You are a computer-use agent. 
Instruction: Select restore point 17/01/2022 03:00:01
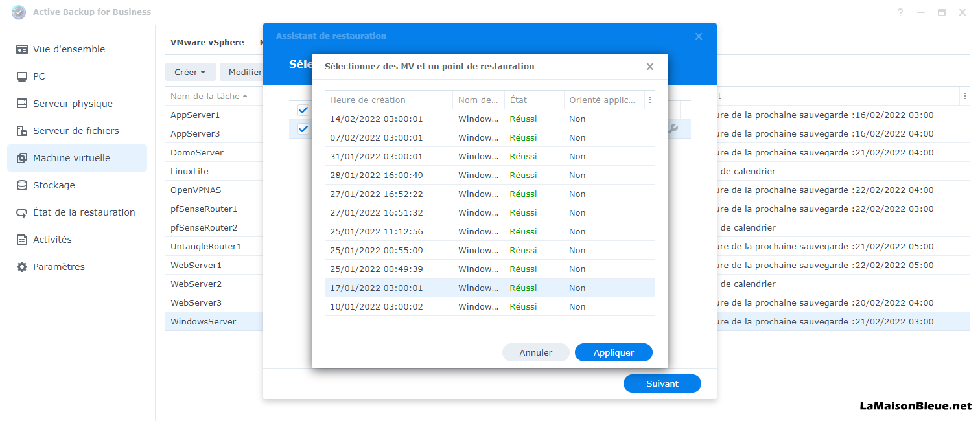pyautogui.click(x=490, y=288)
